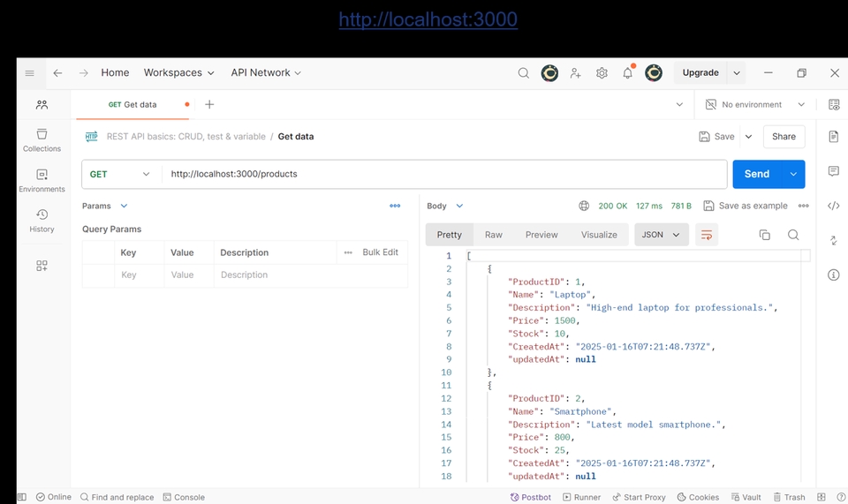This screenshot has height=504, width=848.
Task: Click Save as example
Action: 746,206
